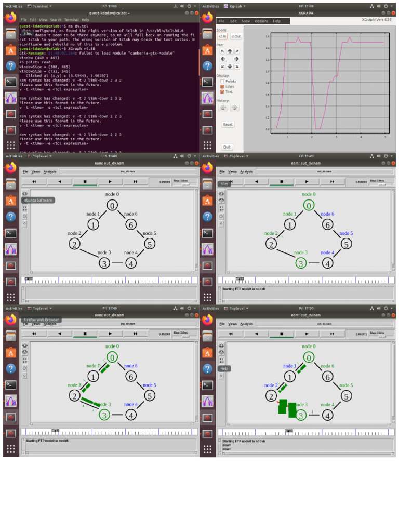
Task: Open the Search menu in the Terminal window
Action: 56,20
